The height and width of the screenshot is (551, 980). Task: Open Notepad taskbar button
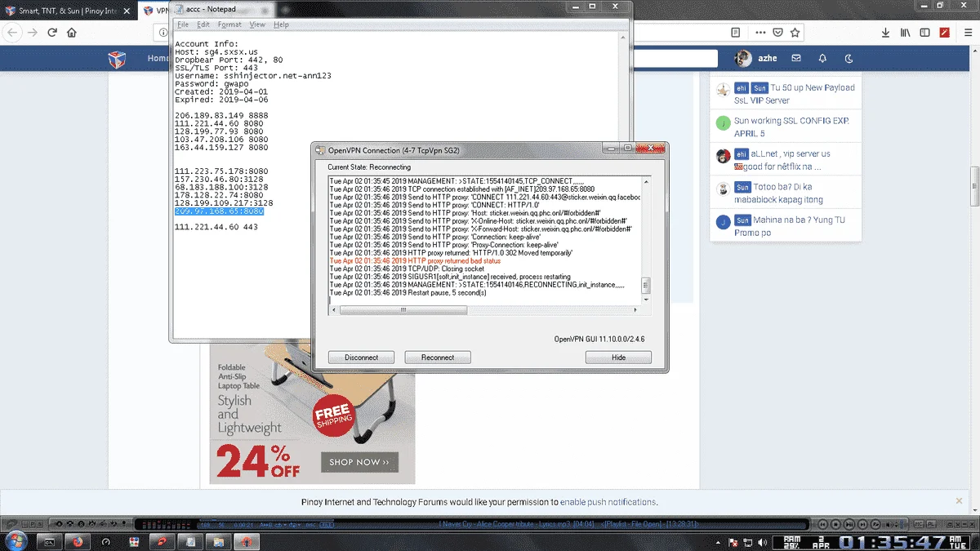189,541
